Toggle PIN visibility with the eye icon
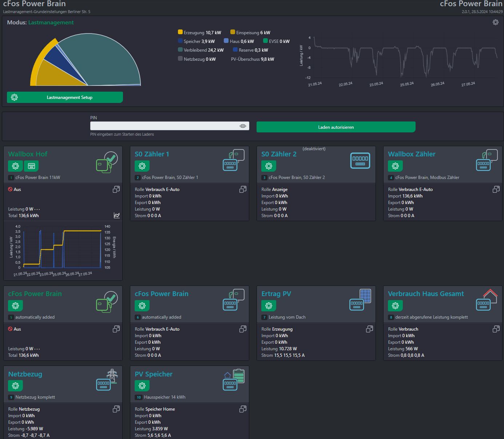Image resolution: width=504 pixels, height=439 pixels. [x=243, y=126]
